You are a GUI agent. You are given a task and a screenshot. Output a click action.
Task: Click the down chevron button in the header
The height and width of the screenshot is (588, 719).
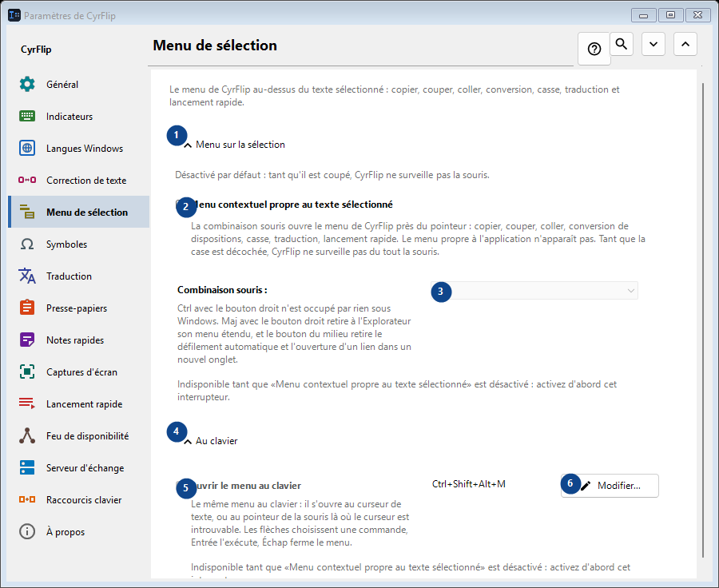[653, 44]
